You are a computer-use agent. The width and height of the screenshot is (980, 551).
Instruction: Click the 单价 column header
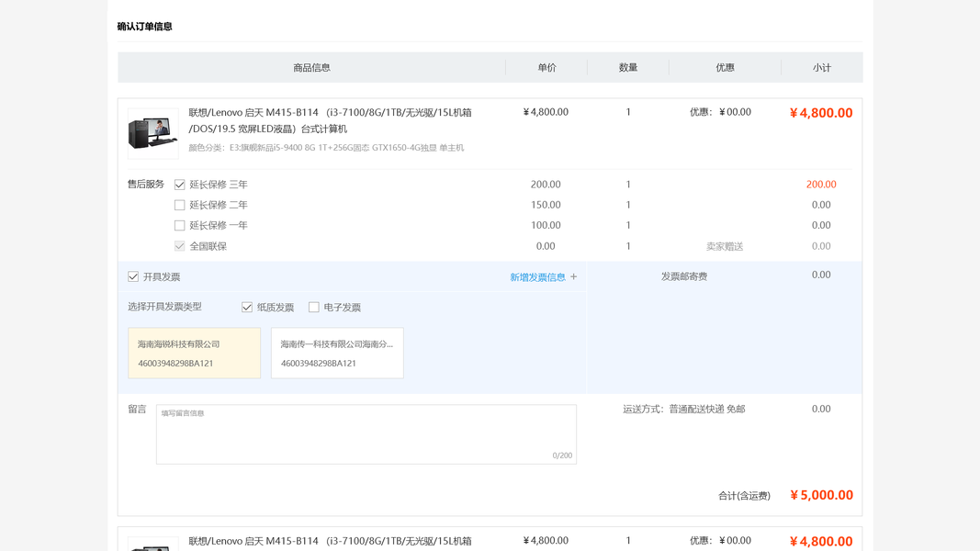click(x=546, y=67)
